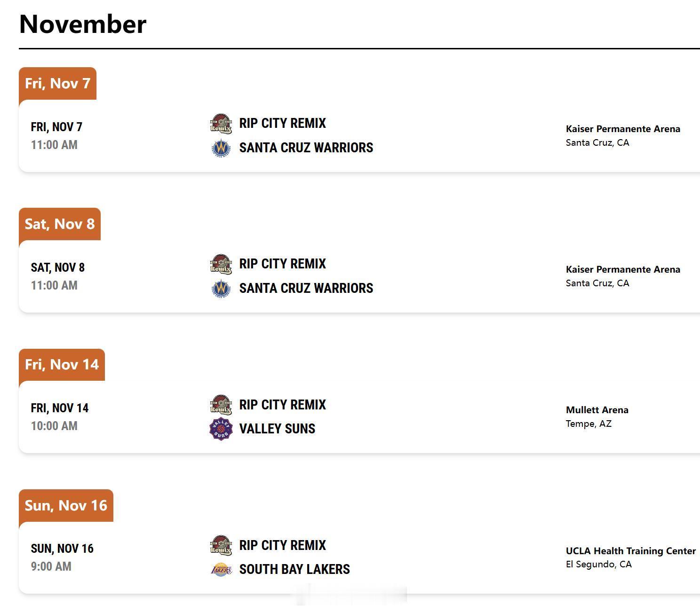700x612 pixels.
Task: Click Kaiser Permanente Arena venue for Nov 7
Action: coord(623,129)
